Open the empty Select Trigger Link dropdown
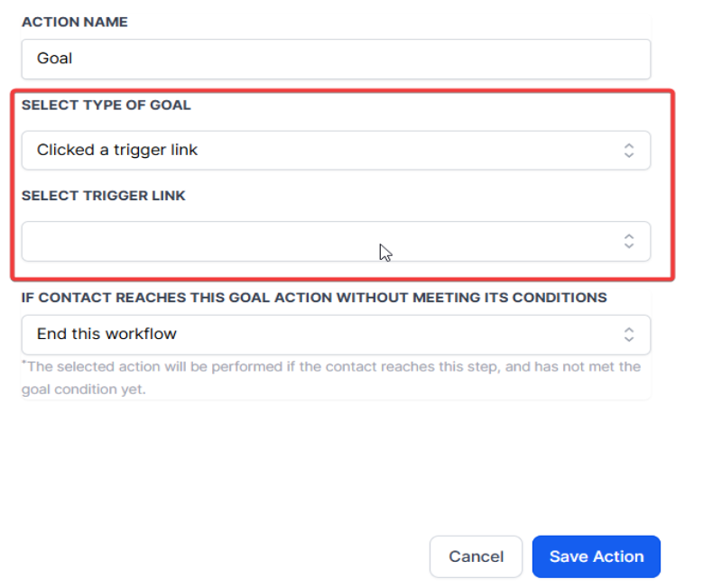 [x=271, y=242]
